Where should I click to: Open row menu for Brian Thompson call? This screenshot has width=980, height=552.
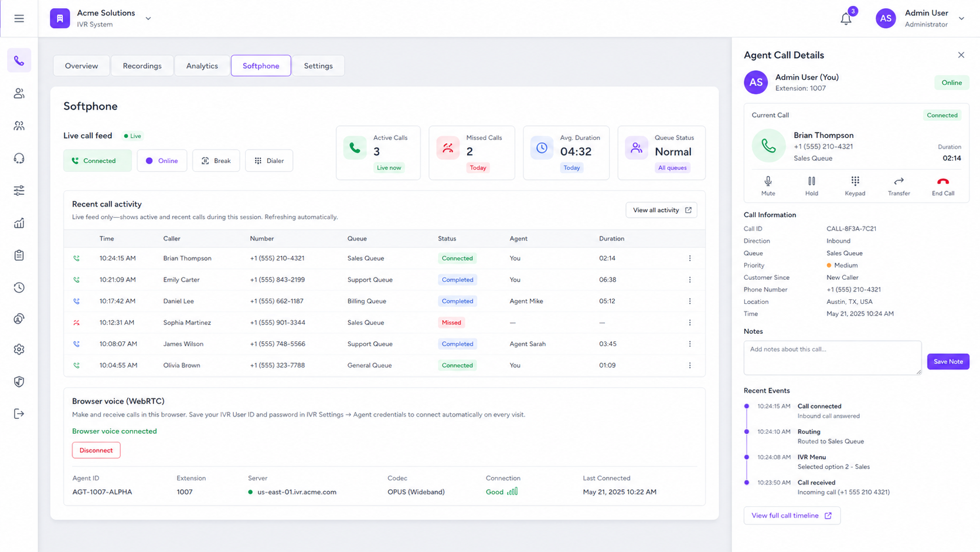690,258
